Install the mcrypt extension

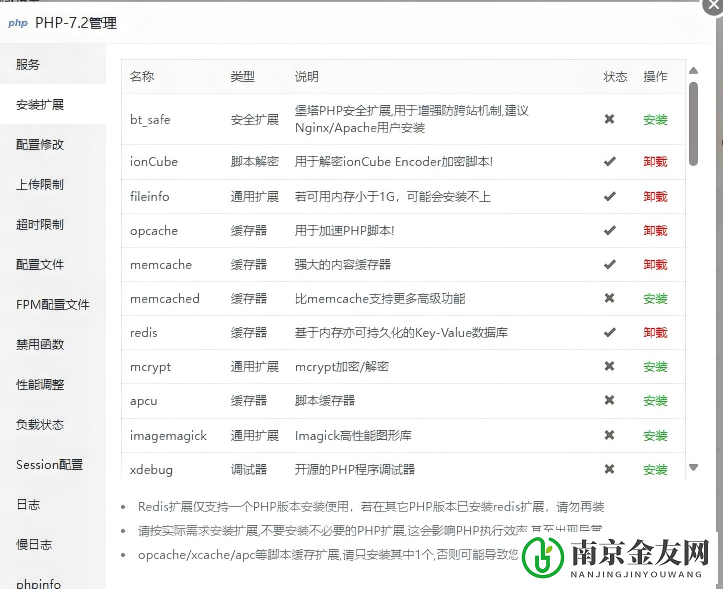click(x=655, y=367)
